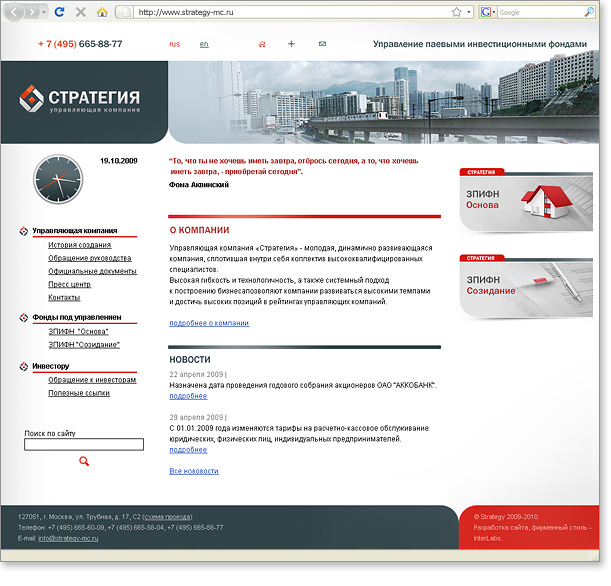Switch site language to rus

pyautogui.click(x=175, y=44)
